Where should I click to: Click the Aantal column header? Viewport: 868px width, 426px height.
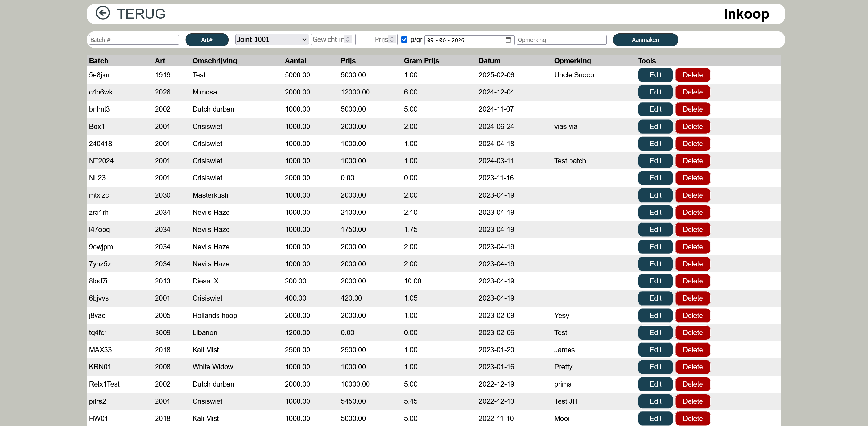[295, 61]
